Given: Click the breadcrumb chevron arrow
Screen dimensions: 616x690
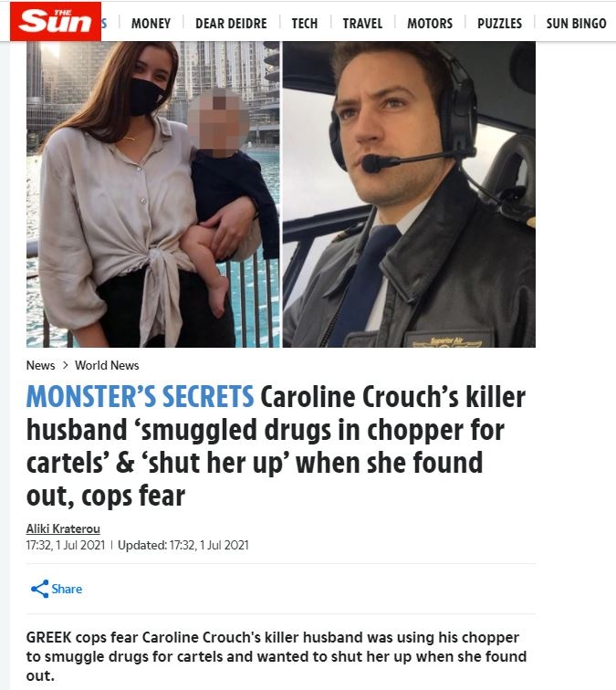Looking at the screenshot, I should (65, 365).
